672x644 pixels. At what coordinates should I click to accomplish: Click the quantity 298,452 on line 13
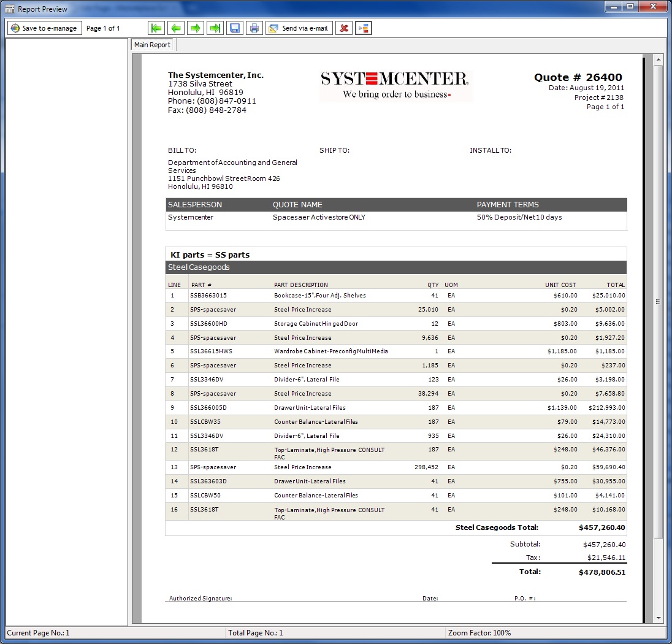point(426,467)
